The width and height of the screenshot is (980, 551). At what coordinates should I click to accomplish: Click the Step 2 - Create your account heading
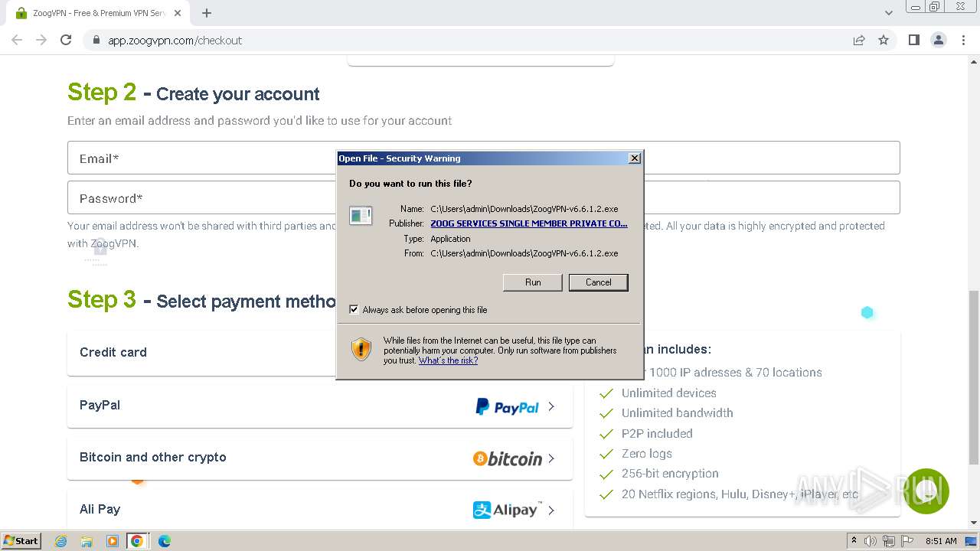194,93
